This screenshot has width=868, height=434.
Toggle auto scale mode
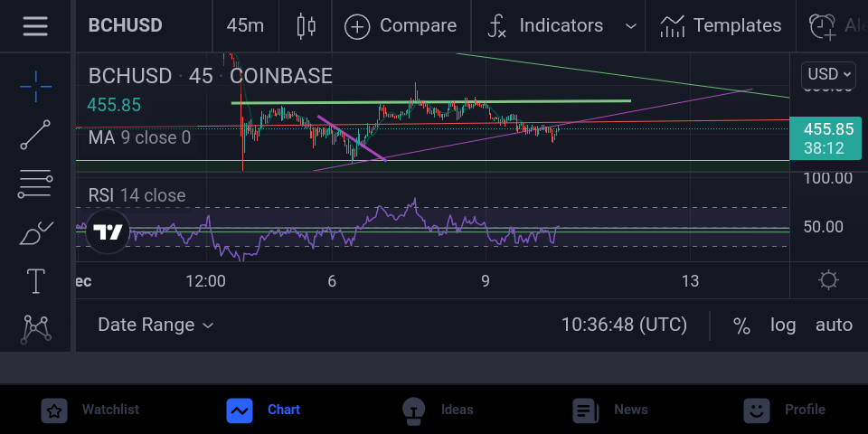coord(834,325)
